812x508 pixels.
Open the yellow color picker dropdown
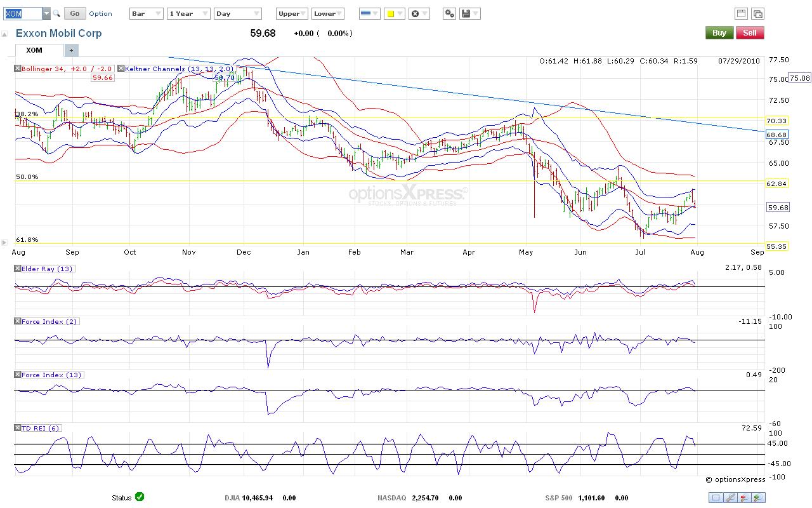394,13
